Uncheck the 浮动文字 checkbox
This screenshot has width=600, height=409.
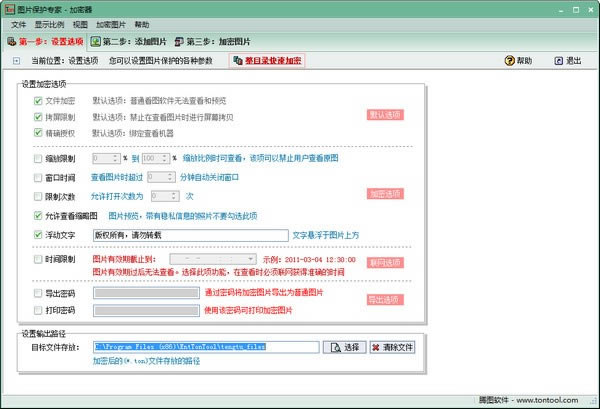[38, 235]
